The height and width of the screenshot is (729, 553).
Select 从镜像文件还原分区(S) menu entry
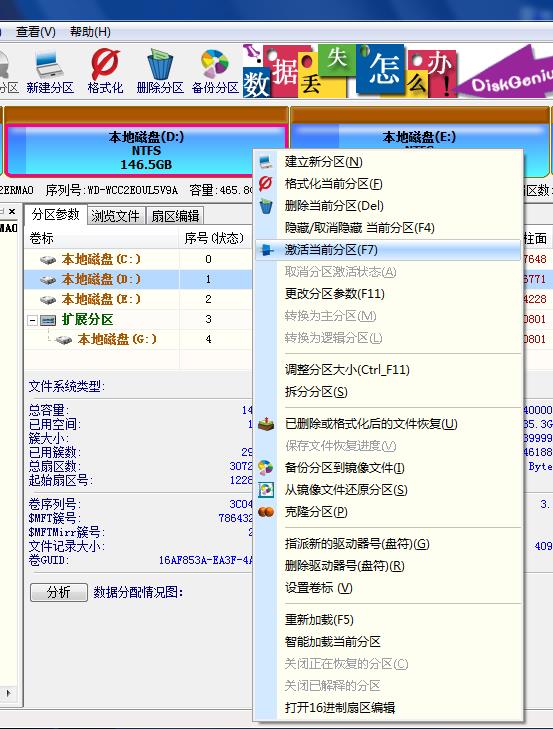[x=346, y=490]
